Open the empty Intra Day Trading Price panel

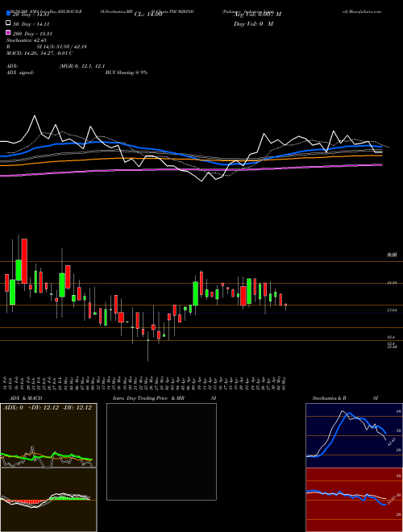coord(161,451)
